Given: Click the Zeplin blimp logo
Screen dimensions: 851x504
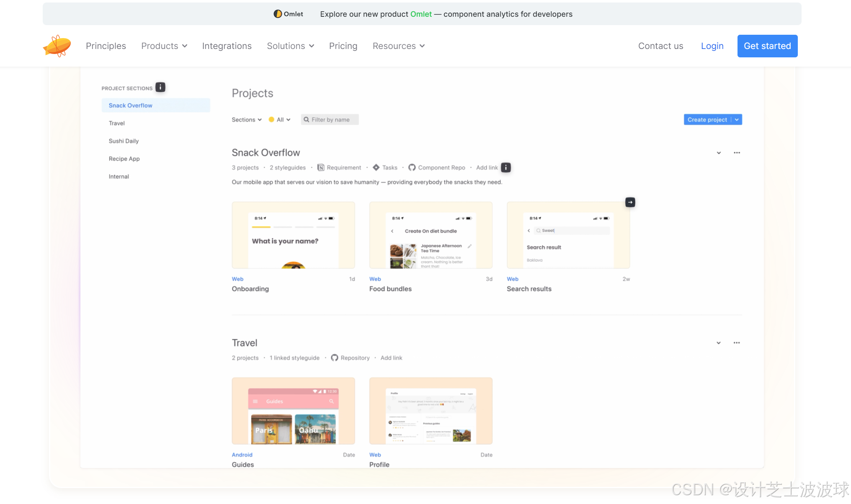Looking at the screenshot, I should (x=57, y=46).
